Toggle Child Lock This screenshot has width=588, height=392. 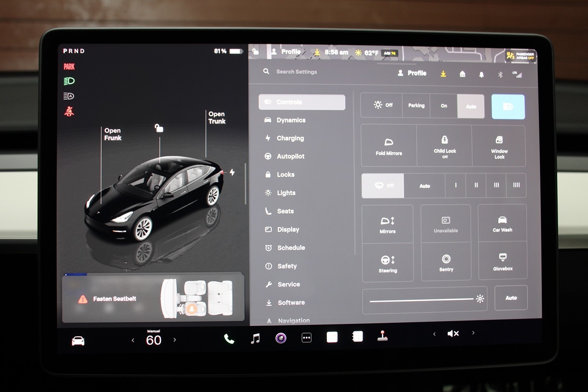pyautogui.click(x=444, y=146)
